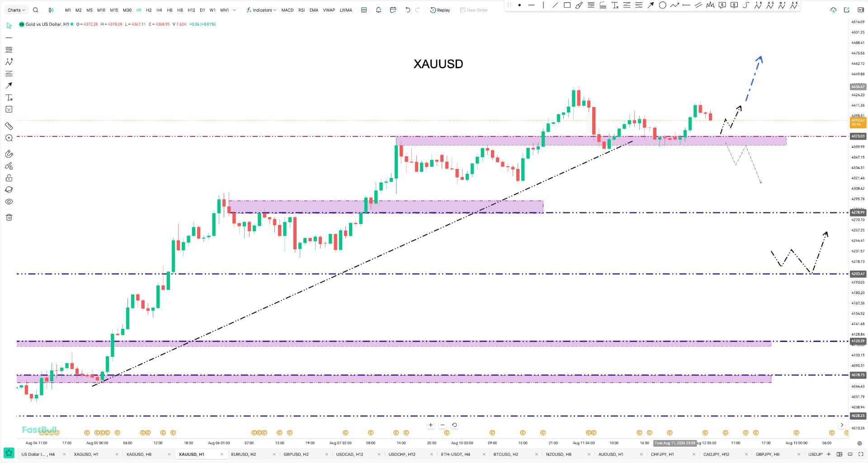Select the sidebar text tool
The width and height of the screenshot is (868, 463).
click(x=9, y=98)
